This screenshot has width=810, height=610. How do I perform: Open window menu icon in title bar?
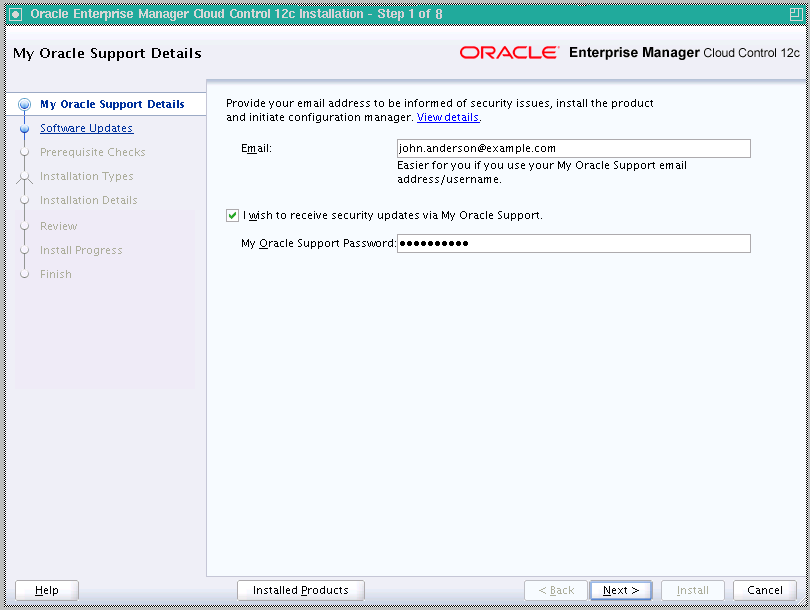(x=15, y=14)
